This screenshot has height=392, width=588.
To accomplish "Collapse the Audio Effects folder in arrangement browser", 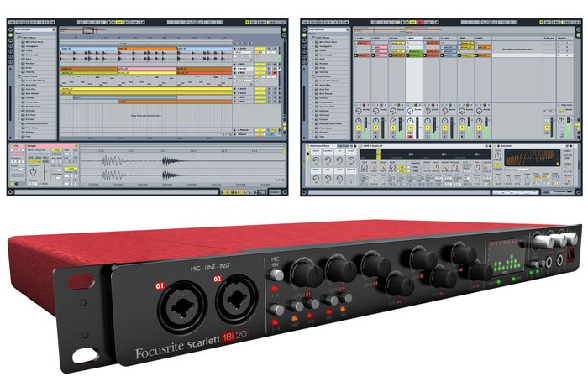I will pyautogui.click(x=17, y=76).
